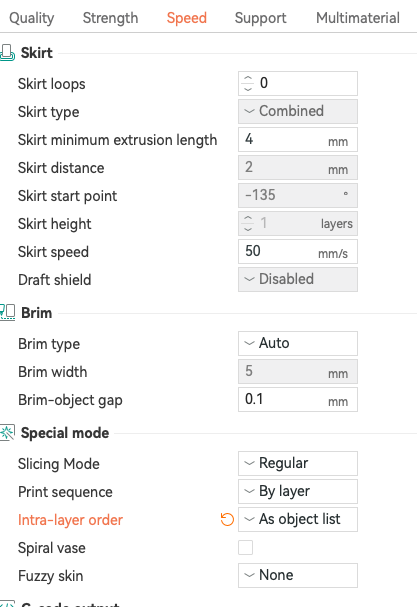This screenshot has height=607, width=417.
Task: Increase Skirt loops with the up stepper arrow
Action: click(248, 79)
